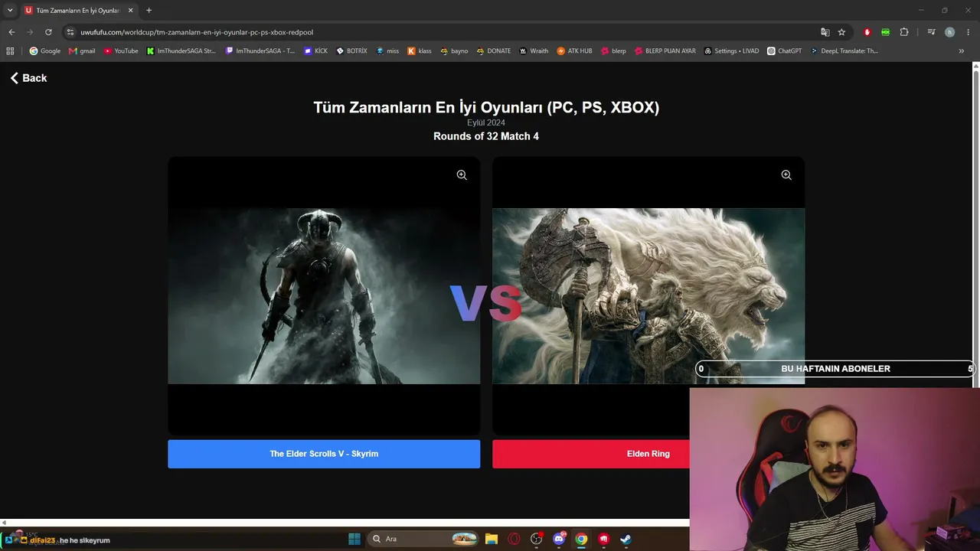Open the ImThunderSAGA Str... Kick bookmark
The image size is (980, 551).
(x=181, y=51)
